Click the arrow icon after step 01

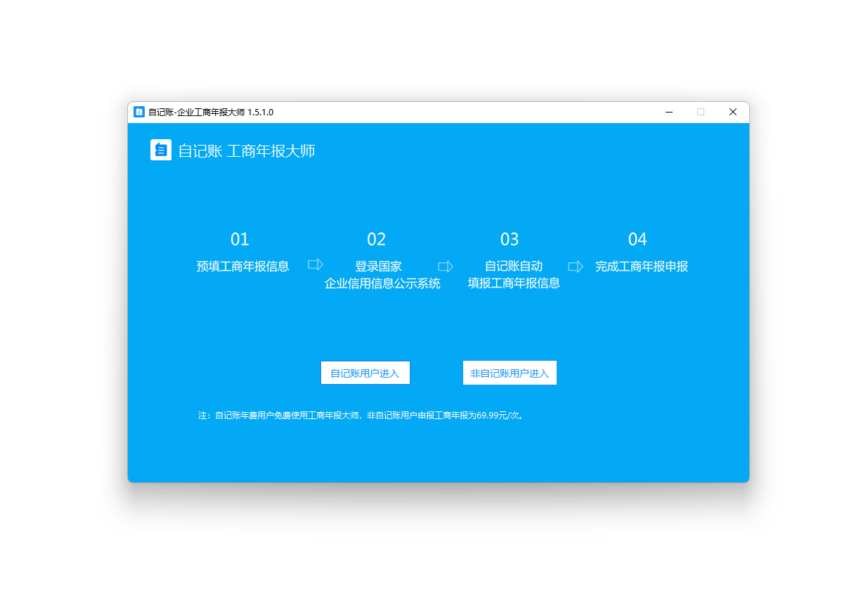pos(316,264)
